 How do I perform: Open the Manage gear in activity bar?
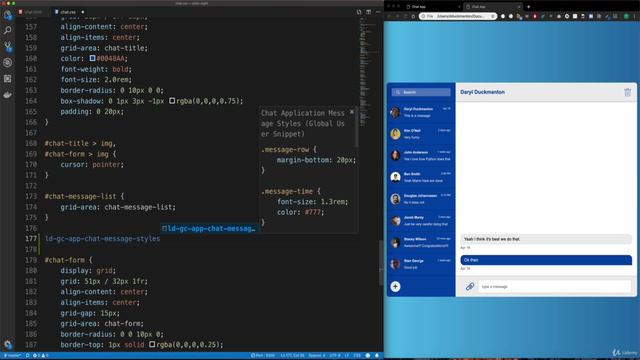pos(7,344)
